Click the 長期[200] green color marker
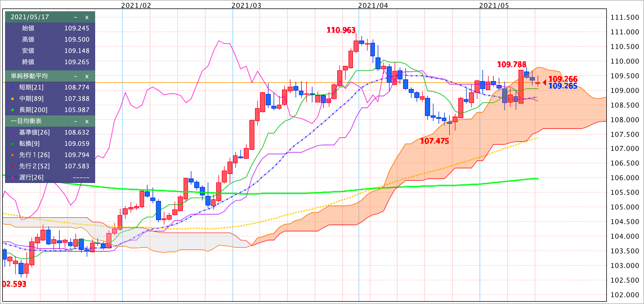644x304 pixels. click(x=12, y=110)
